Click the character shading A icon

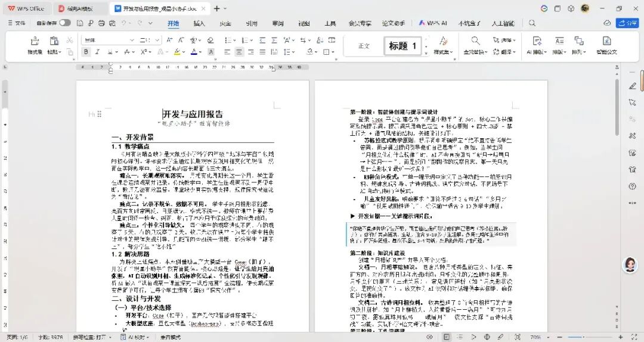pyautogui.click(x=210, y=52)
